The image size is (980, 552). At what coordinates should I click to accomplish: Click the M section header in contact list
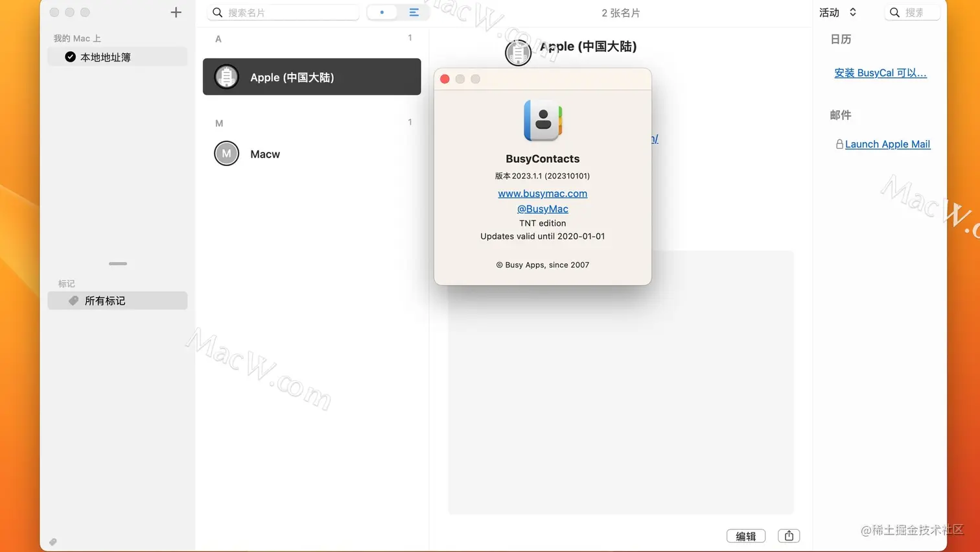point(219,123)
